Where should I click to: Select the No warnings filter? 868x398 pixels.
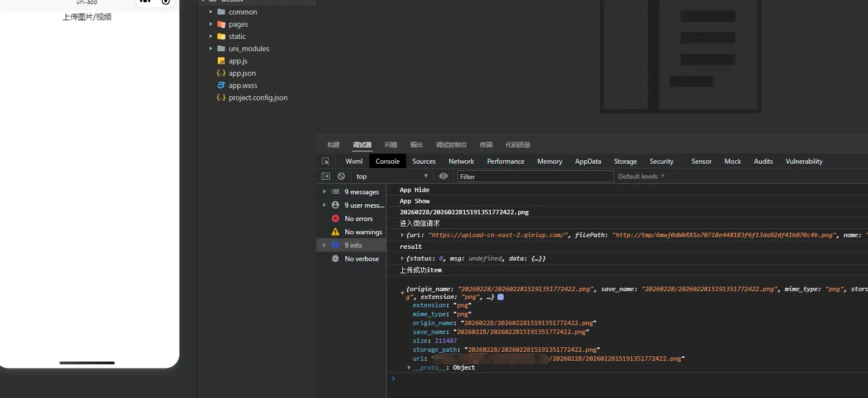pyautogui.click(x=363, y=232)
